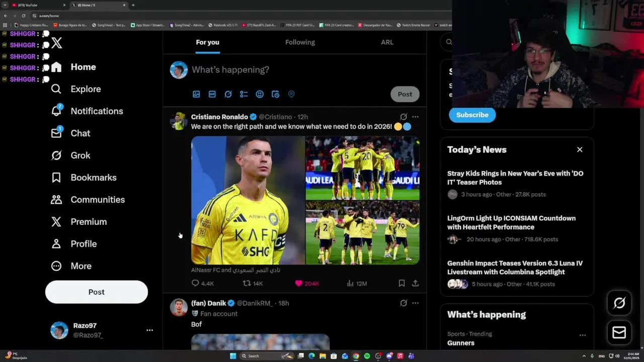This screenshot has width=644, height=362.
Task: Open a new browser tab
Action: 133,5
